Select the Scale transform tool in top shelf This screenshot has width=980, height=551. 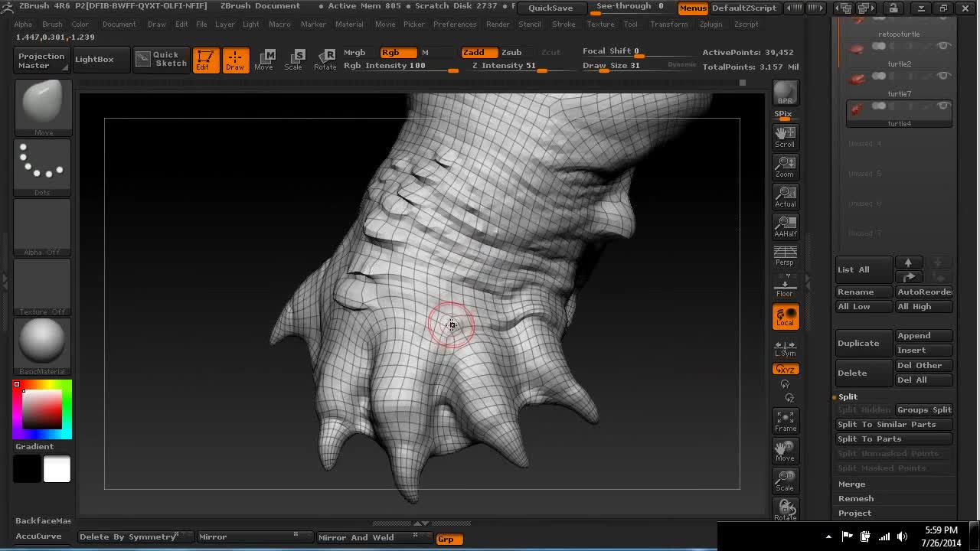294,60
